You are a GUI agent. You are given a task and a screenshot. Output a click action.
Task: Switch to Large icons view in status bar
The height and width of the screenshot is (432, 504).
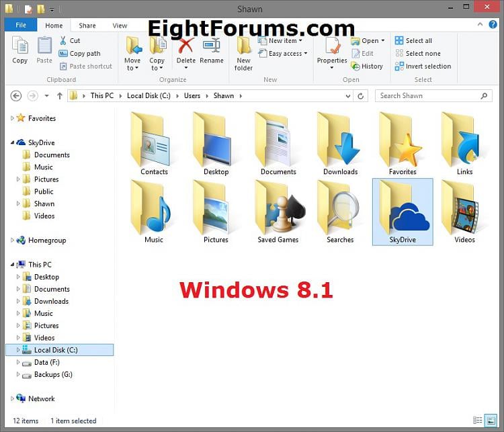pyautogui.click(x=491, y=420)
